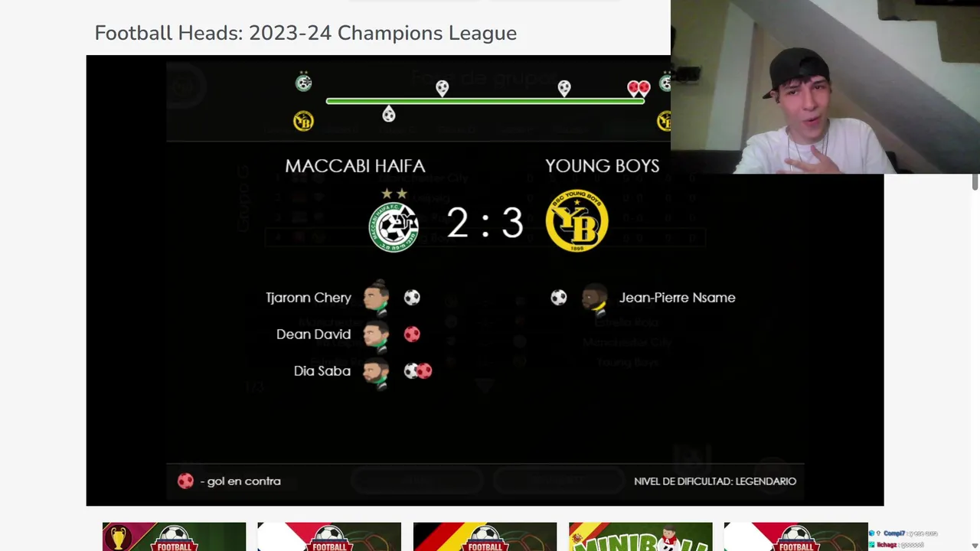Click the 2 : 3 final score
Image resolution: width=980 pixels, height=551 pixels.
click(x=485, y=223)
